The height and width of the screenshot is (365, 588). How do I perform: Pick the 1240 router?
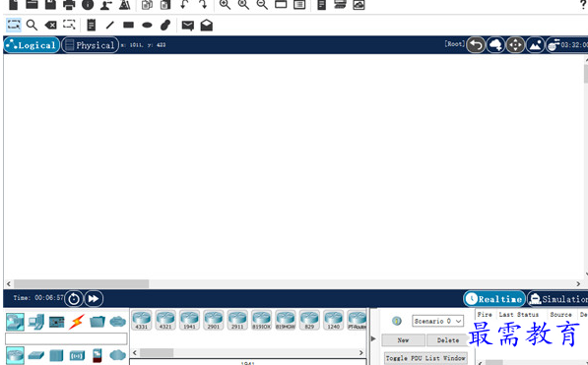point(333,320)
